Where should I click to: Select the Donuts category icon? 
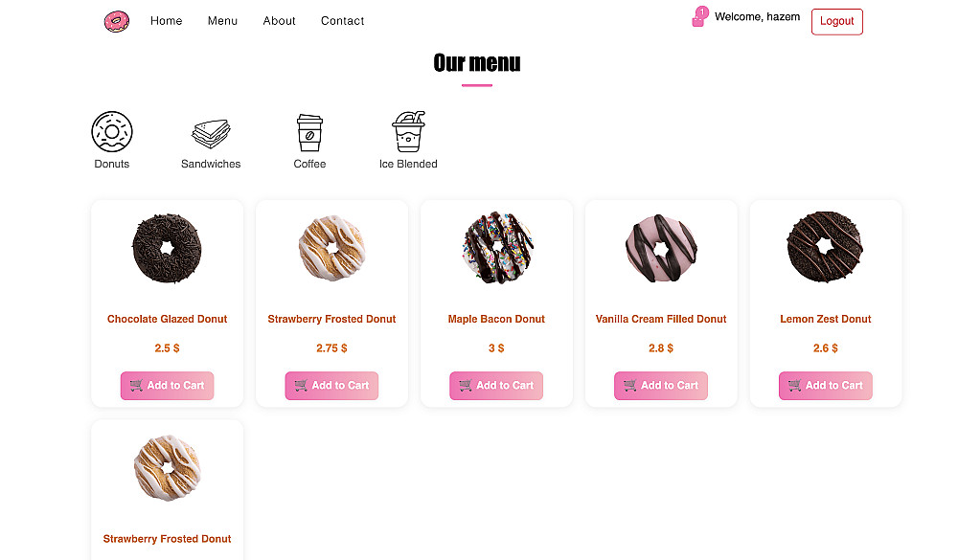coord(112,131)
